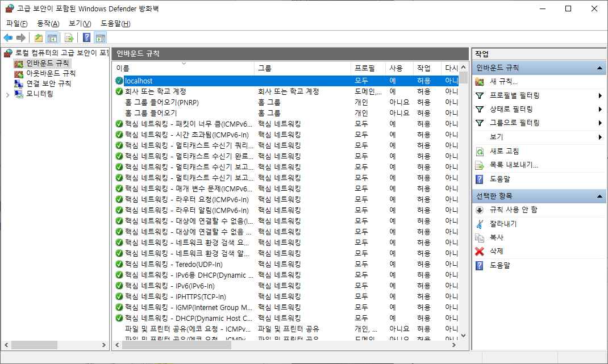Click help icon under 선택한 항목 section
This screenshot has height=364, width=608.
coord(480,266)
